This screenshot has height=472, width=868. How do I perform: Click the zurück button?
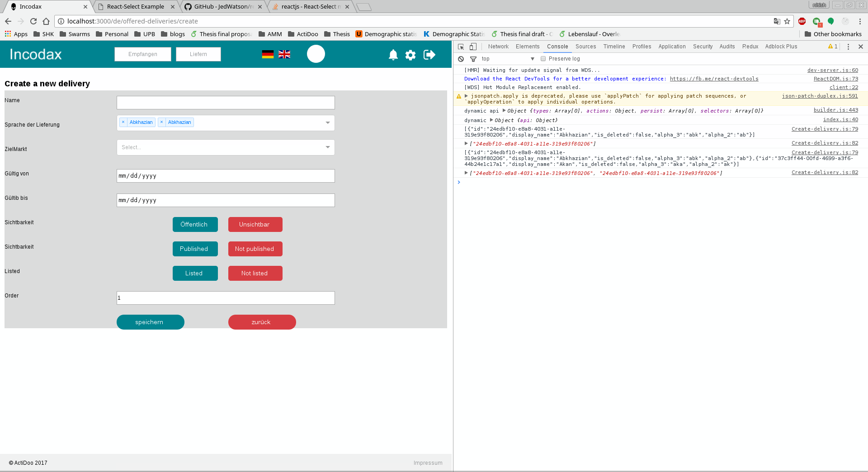coord(262,322)
